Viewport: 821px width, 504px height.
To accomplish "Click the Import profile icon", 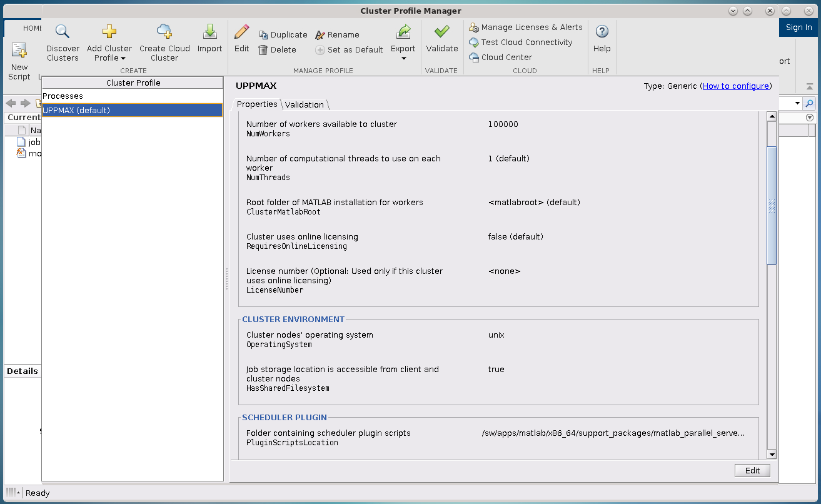I will pos(209,33).
